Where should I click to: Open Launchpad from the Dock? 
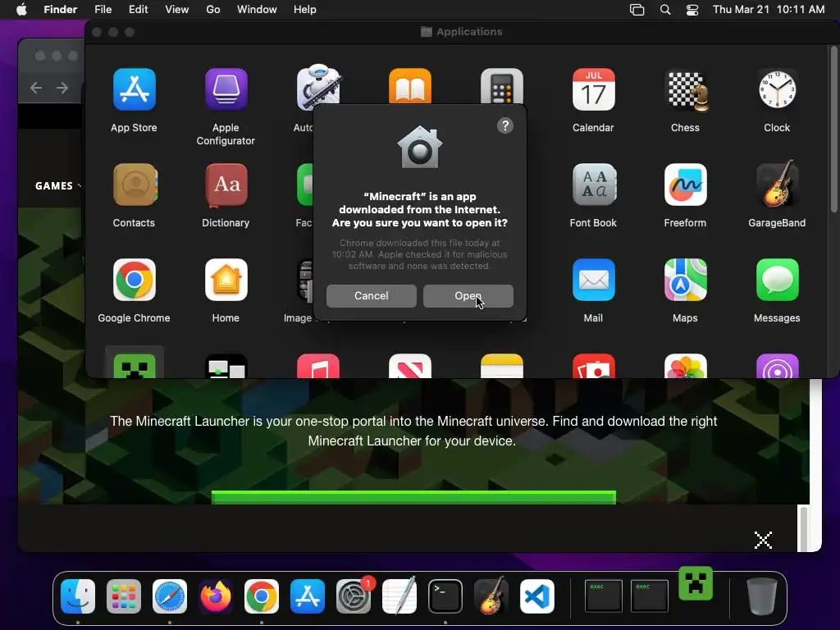click(124, 596)
